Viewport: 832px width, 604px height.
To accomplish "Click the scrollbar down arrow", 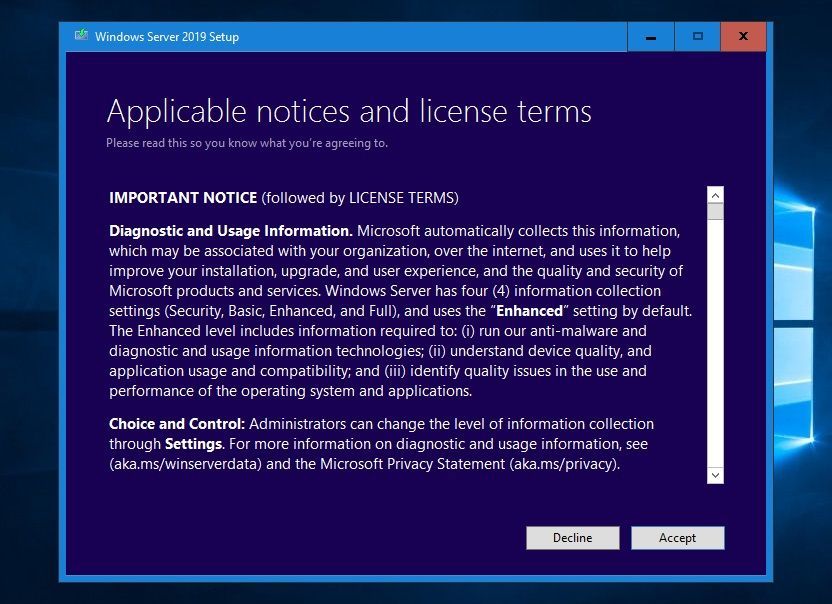I will click(715, 475).
